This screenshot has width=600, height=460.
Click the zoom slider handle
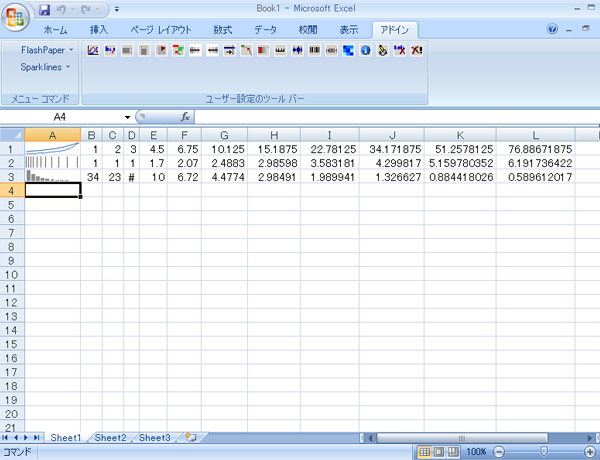[544, 452]
